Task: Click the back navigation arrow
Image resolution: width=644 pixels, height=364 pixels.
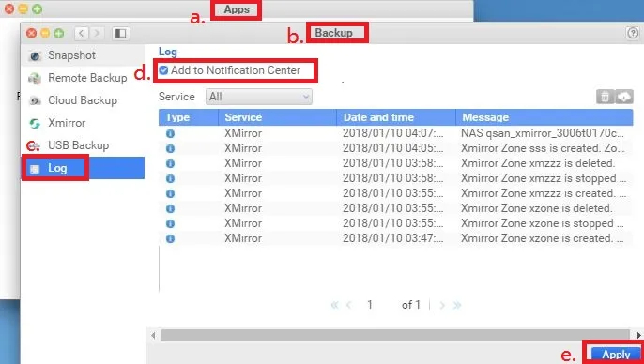Action: tap(82, 33)
